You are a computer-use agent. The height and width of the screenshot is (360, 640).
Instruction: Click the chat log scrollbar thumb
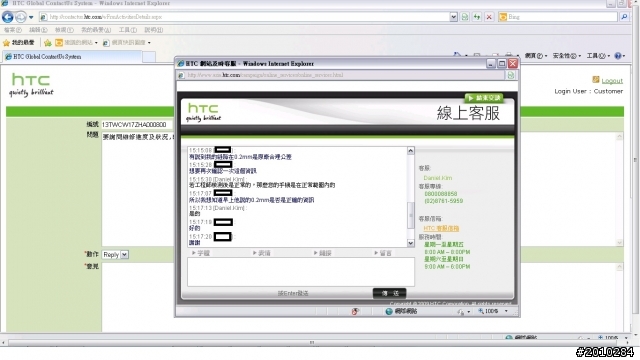point(411,215)
